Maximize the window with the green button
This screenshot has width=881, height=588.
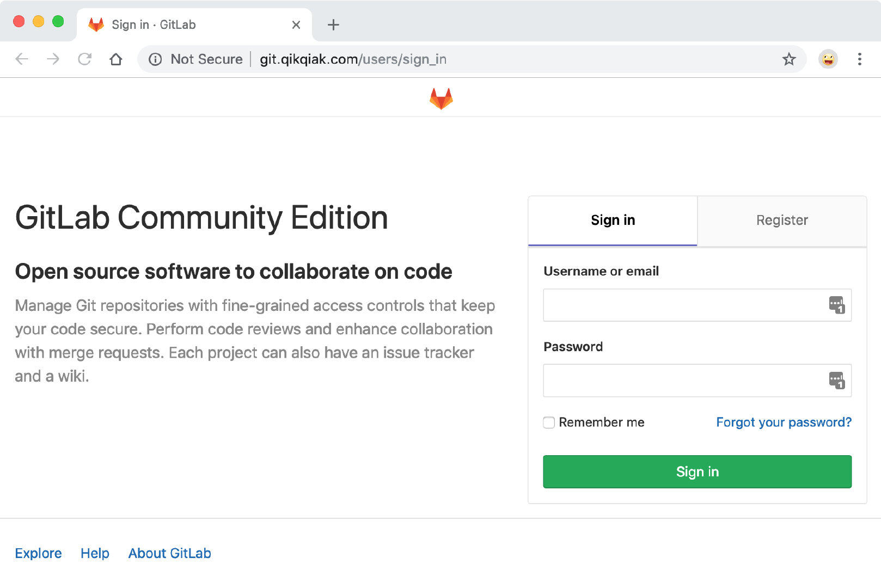[58, 21]
